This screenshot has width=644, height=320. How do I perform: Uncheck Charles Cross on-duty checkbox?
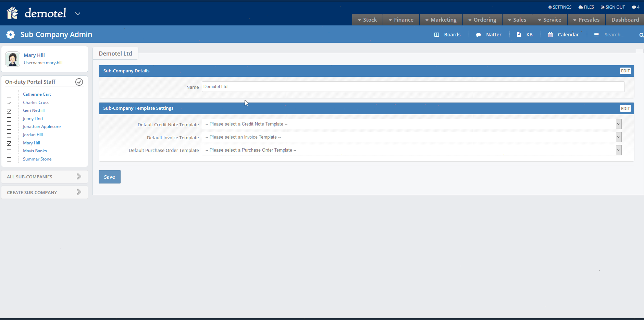click(9, 103)
